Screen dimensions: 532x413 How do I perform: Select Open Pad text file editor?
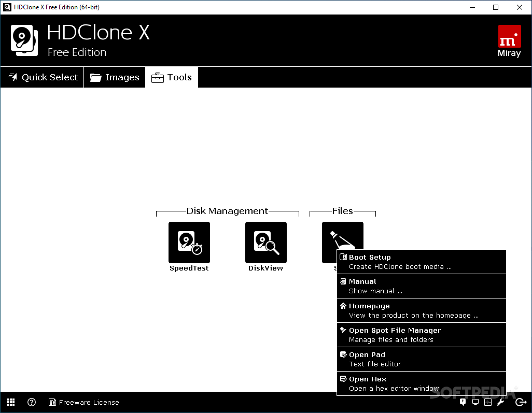pyautogui.click(x=422, y=360)
